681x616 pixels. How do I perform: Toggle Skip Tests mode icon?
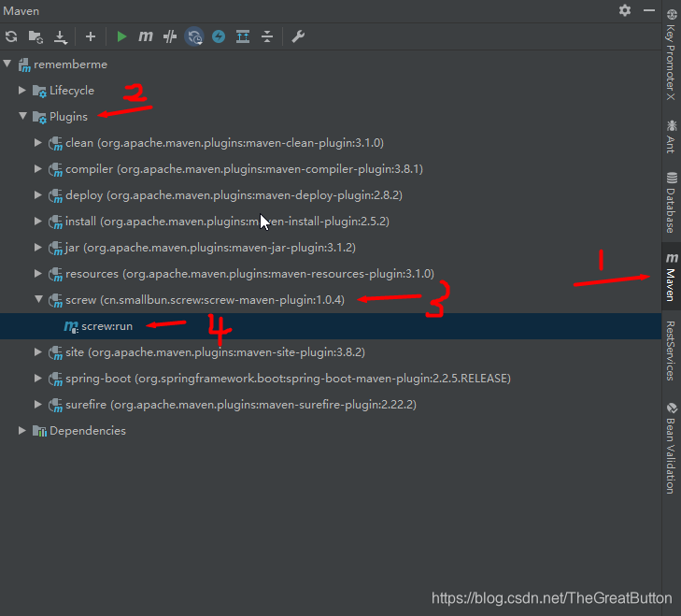pyautogui.click(x=194, y=36)
